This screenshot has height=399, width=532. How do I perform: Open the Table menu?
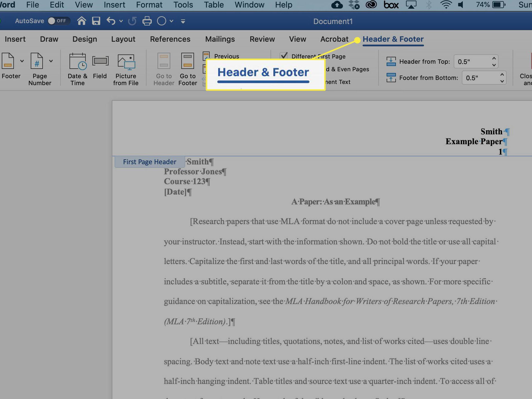point(214,5)
